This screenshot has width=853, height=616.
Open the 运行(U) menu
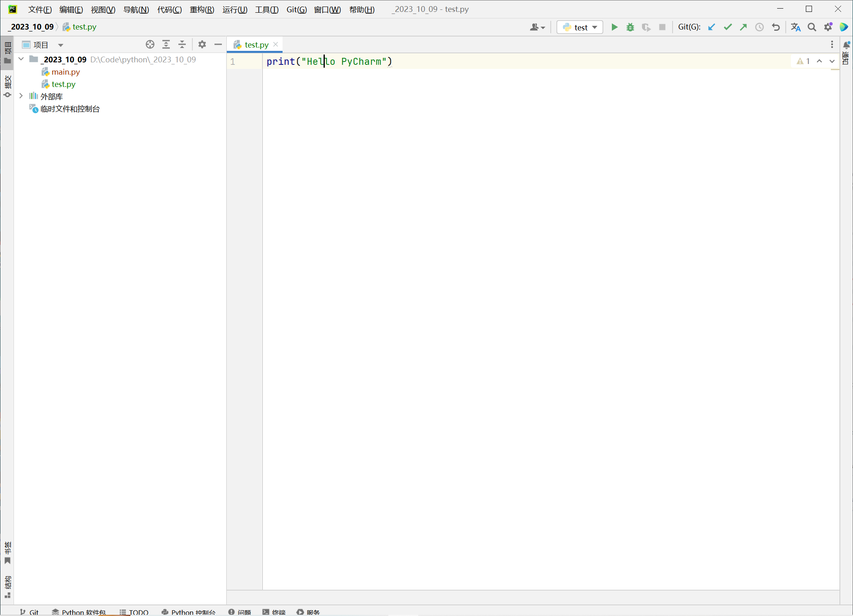pos(235,9)
